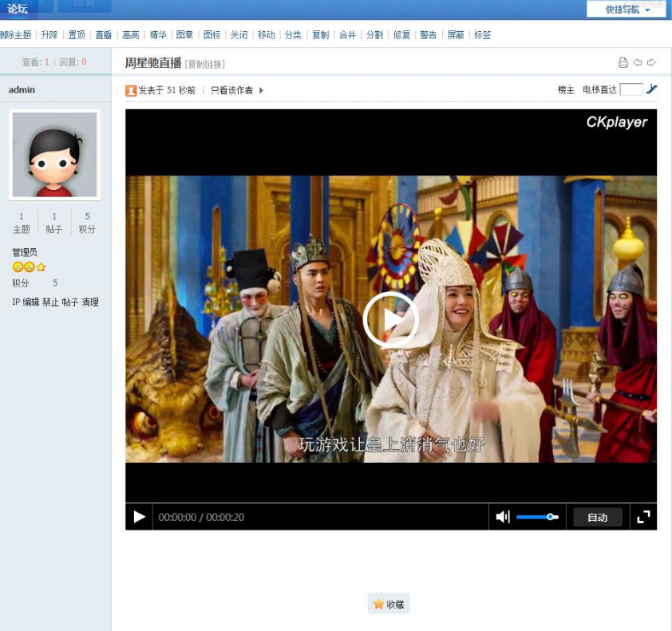Click 删除主题 moderation option

point(16,34)
